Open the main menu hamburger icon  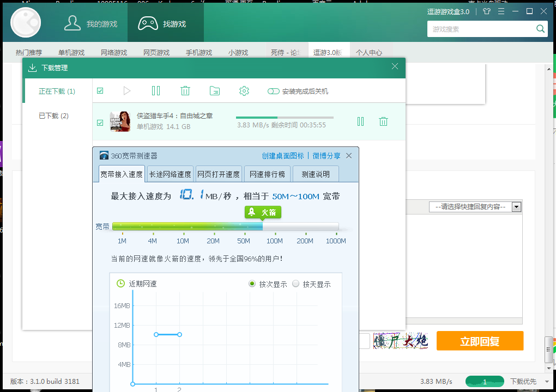(501, 11)
